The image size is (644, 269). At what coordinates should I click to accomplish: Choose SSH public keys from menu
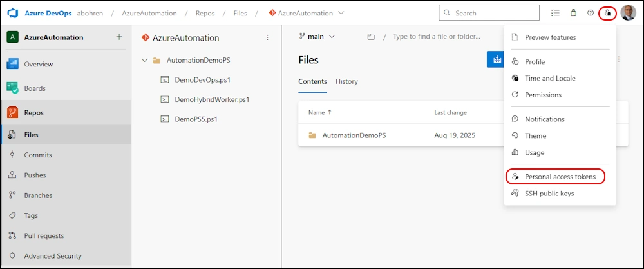tap(549, 194)
